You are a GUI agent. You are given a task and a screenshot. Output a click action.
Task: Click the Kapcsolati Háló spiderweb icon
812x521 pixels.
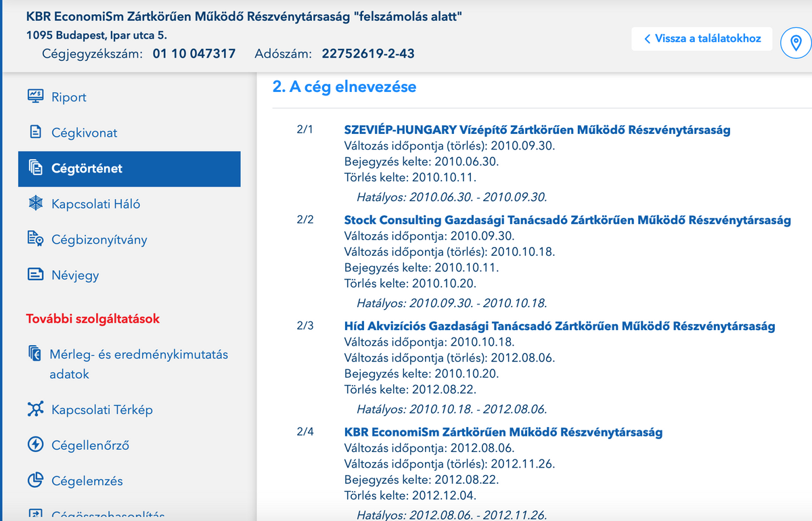click(x=35, y=204)
